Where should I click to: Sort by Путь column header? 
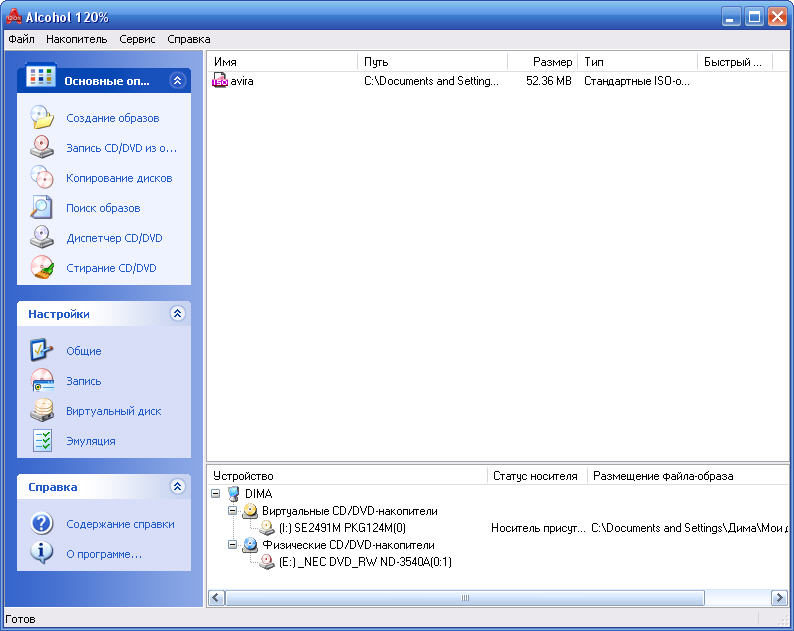(432, 62)
